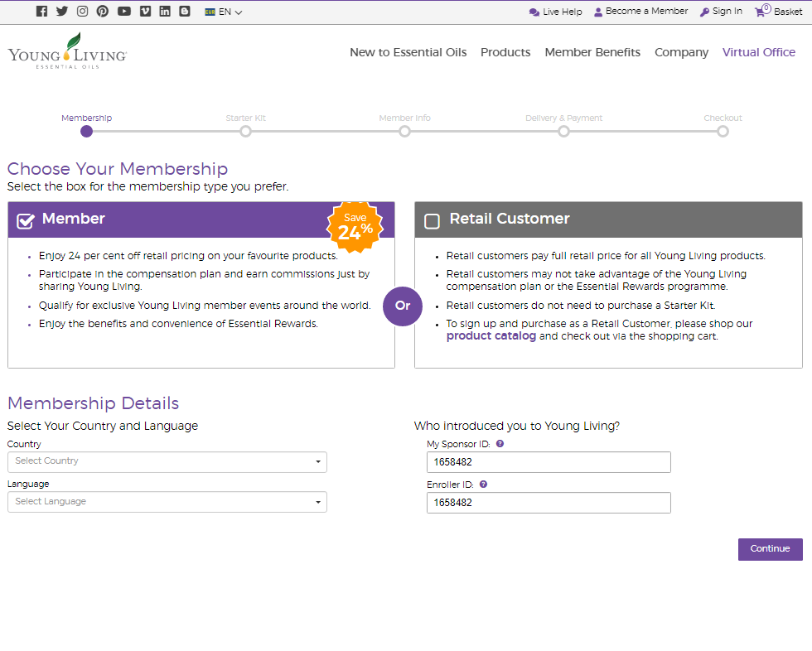Open the LinkedIn social icon
This screenshot has height=651, width=812.
coord(165,12)
